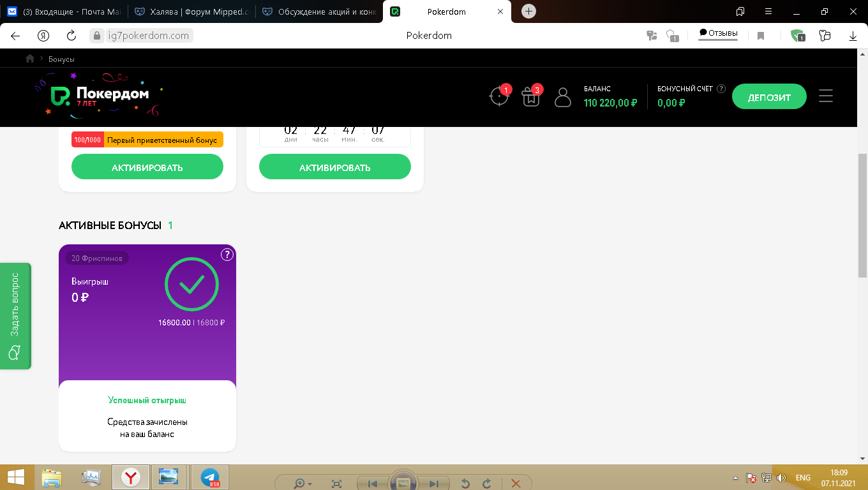The height and width of the screenshot is (490, 868).
Task: Open the user profile icon
Action: [x=563, y=97]
